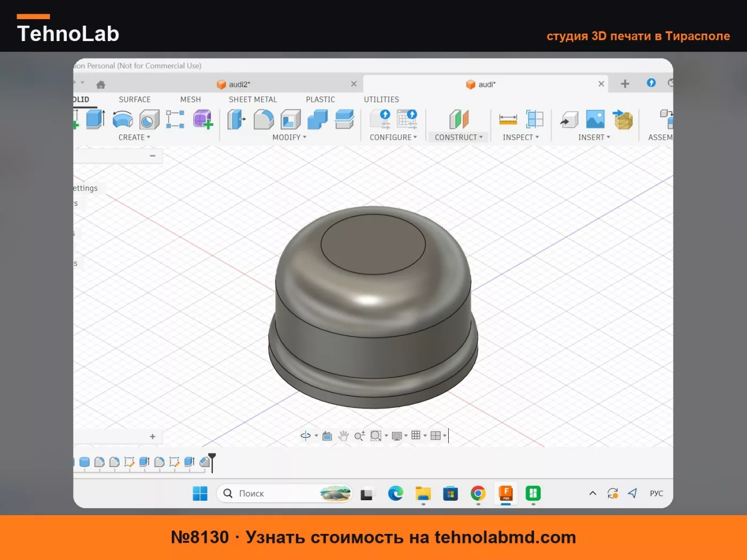
Task: Open the Display Settings dropdown arrow
Action: pyautogui.click(x=406, y=436)
